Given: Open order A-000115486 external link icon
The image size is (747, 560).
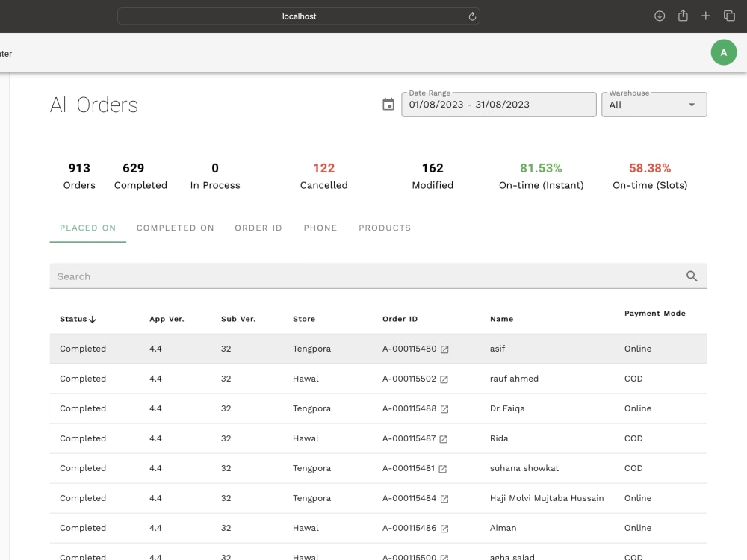Looking at the screenshot, I should click(444, 529).
